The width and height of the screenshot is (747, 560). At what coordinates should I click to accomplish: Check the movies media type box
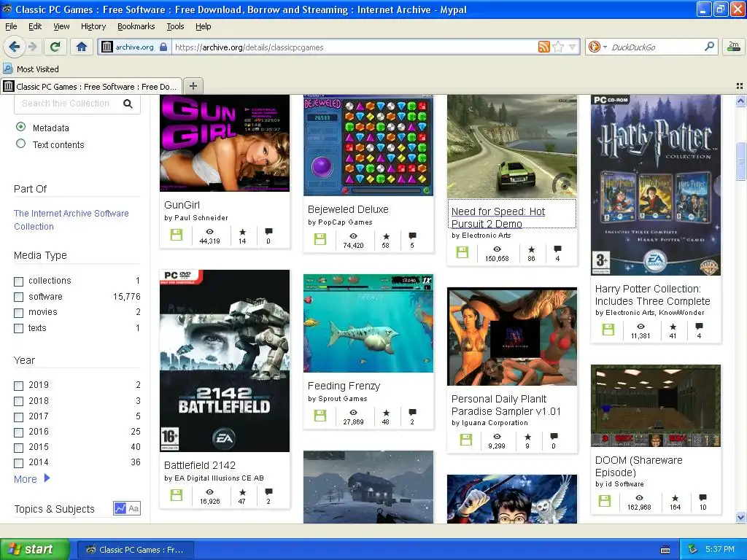coord(18,313)
